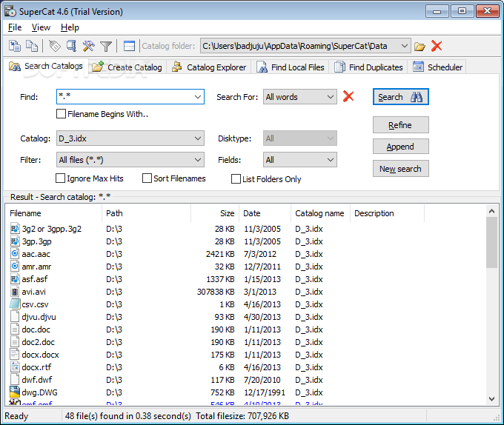
Task: Click the 12/17/1991 date cell
Action: [x=265, y=392]
